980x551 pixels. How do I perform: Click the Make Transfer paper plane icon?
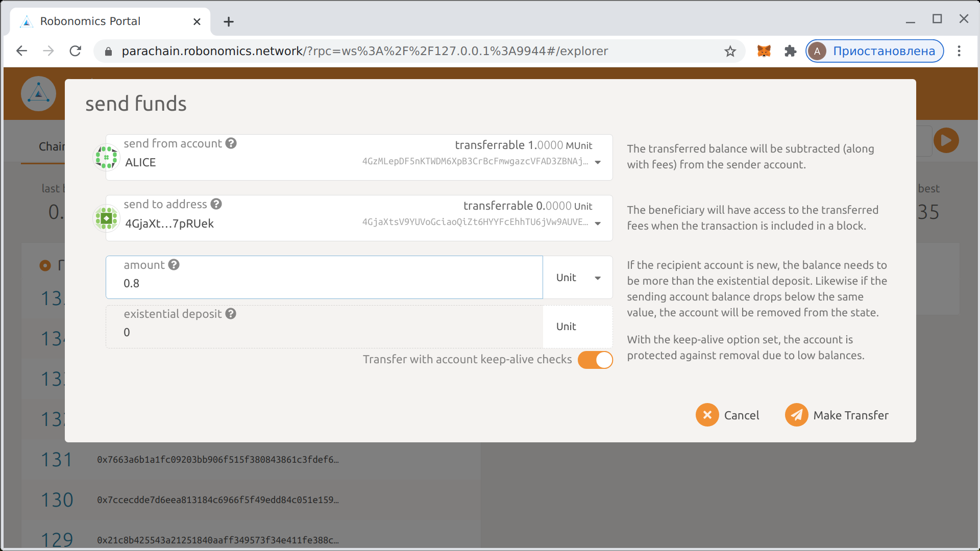pyautogui.click(x=796, y=415)
